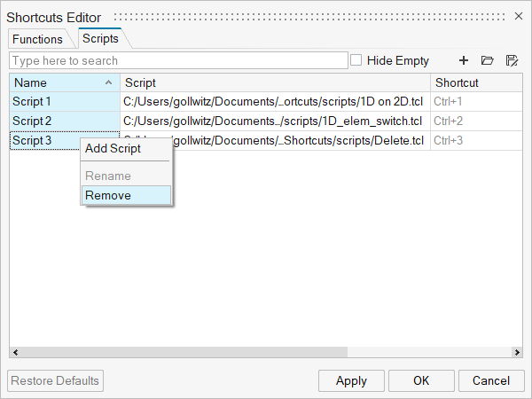Switch to the Functions tab
The width and height of the screenshot is (532, 399).
point(37,39)
